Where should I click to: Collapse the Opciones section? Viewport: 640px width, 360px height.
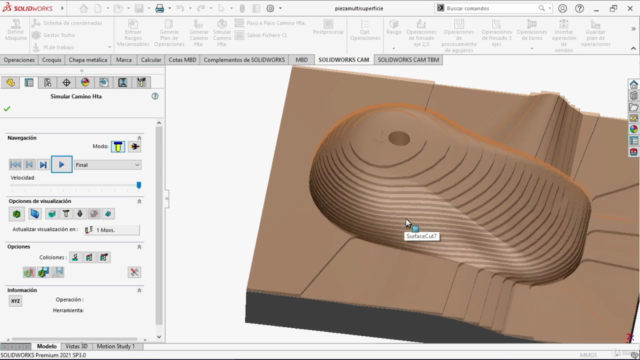[139, 247]
